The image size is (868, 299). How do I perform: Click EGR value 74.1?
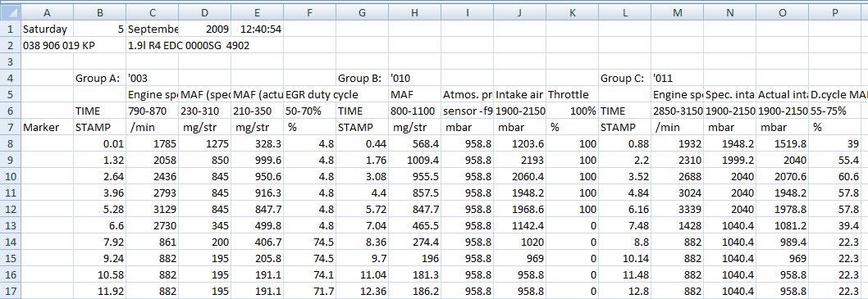click(x=309, y=275)
